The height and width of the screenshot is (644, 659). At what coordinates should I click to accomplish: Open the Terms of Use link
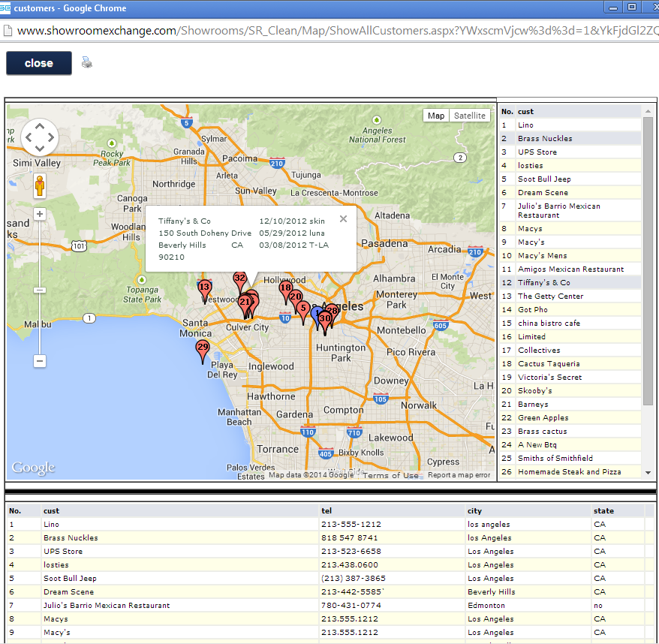pos(390,475)
